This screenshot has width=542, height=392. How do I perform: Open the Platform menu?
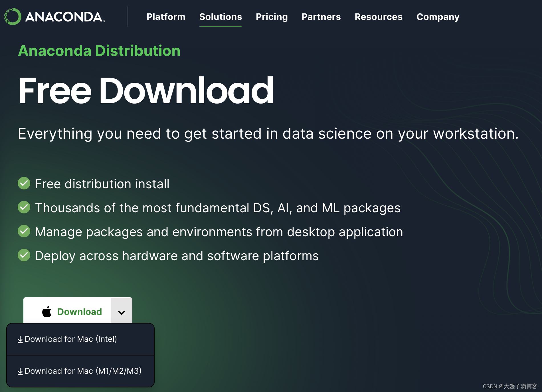pos(166,17)
